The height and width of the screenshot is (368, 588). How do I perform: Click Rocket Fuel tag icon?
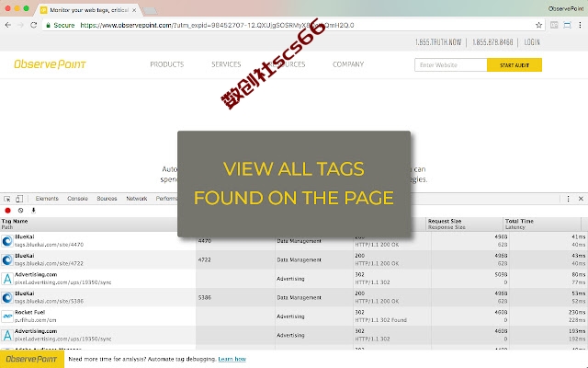(x=7, y=316)
